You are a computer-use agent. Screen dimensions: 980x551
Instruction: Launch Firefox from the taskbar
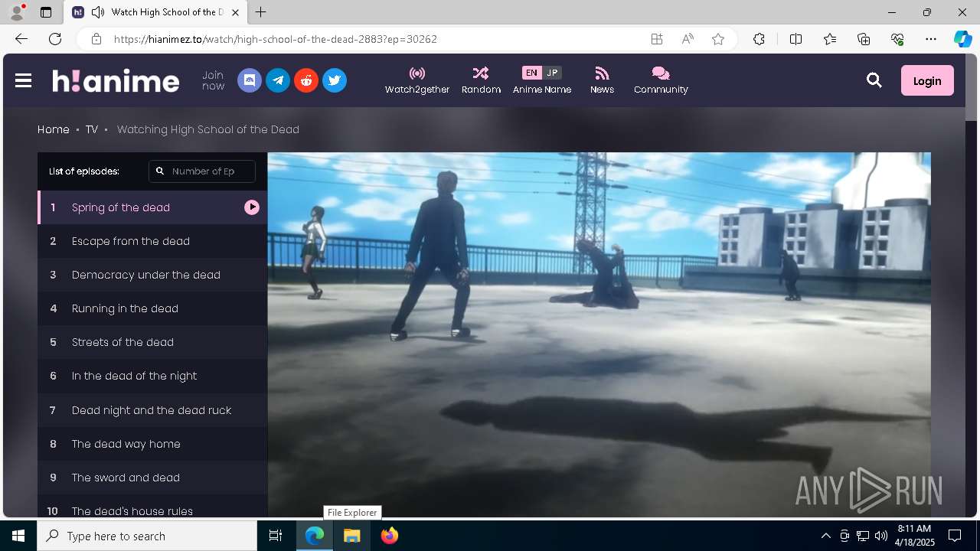[x=389, y=536]
